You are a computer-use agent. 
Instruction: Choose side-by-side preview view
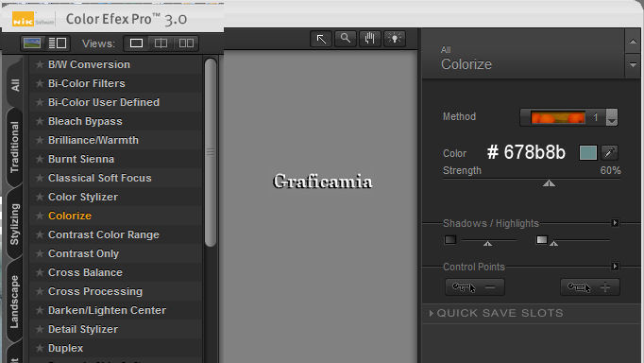(x=186, y=43)
